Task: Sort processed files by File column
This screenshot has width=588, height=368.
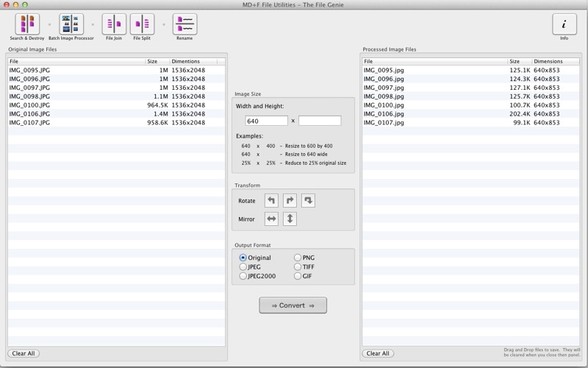Action: (x=435, y=61)
